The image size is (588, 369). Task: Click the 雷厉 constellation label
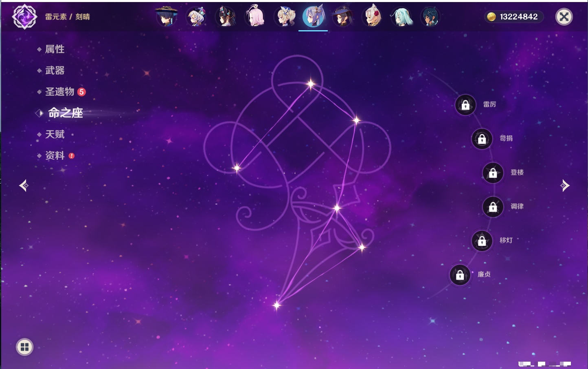pyautogui.click(x=489, y=104)
